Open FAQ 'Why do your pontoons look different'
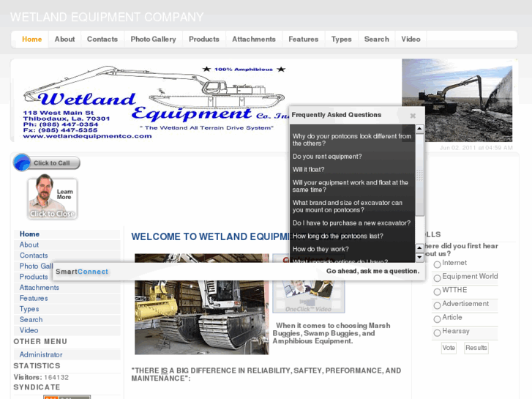Screen dimensions: 532x399 point(352,140)
